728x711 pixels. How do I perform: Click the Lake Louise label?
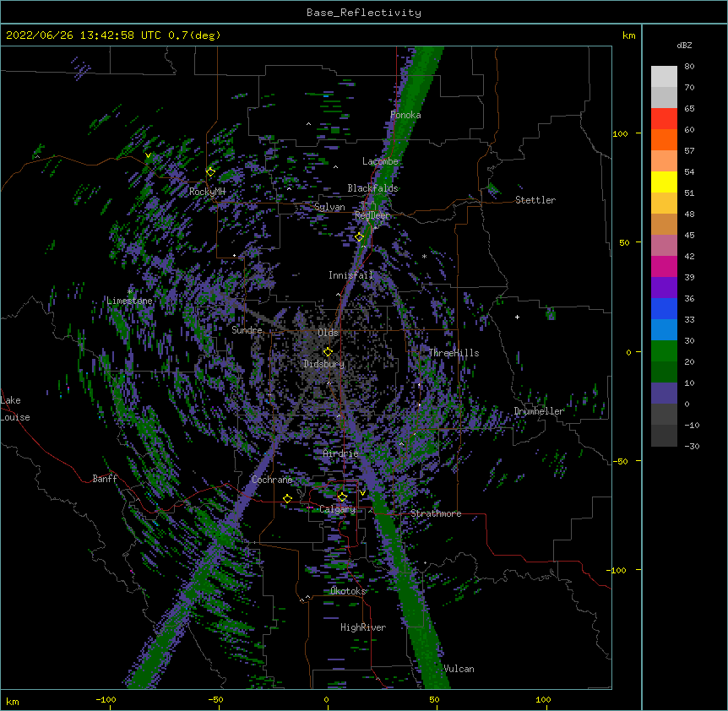pyautogui.click(x=15, y=409)
